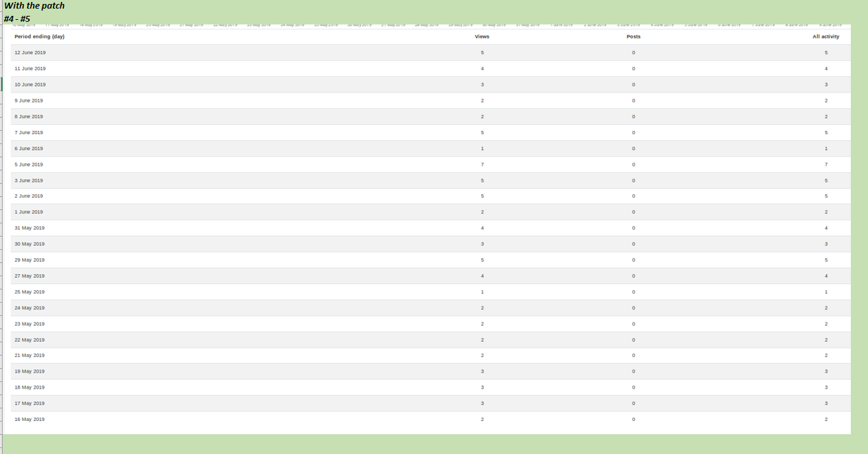868x454 pixels.
Task: Select the '9 June 2019' date cell
Action: pyautogui.click(x=28, y=100)
